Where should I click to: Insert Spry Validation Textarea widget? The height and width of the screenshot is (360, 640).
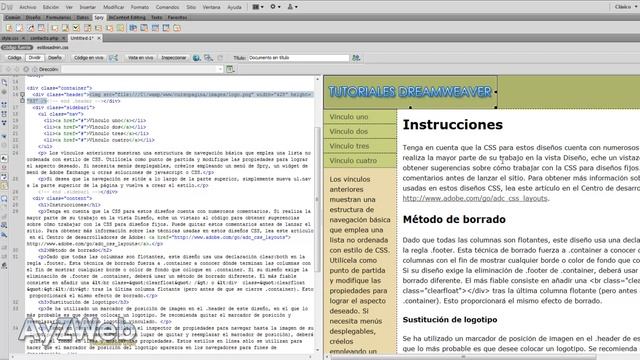coord(65,28)
